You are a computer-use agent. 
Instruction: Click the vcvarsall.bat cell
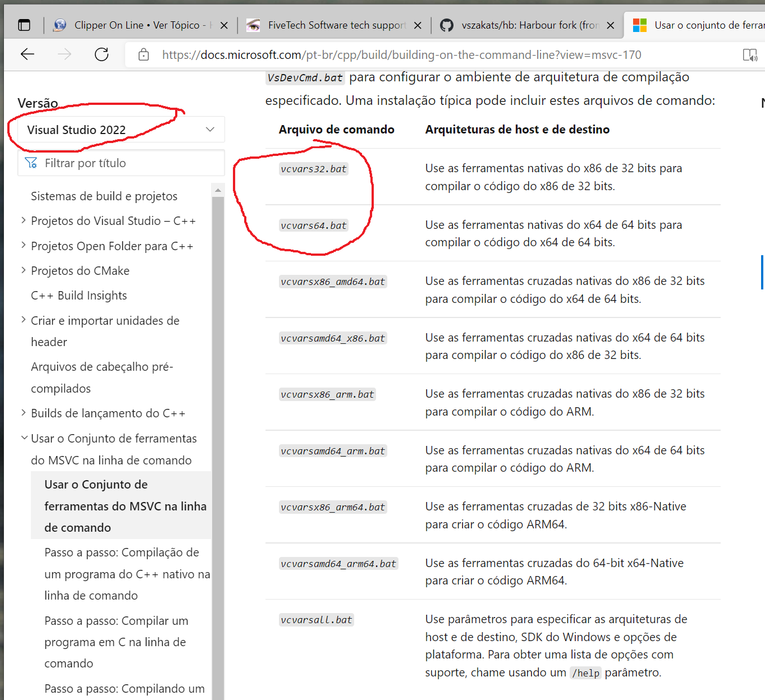coord(317,620)
